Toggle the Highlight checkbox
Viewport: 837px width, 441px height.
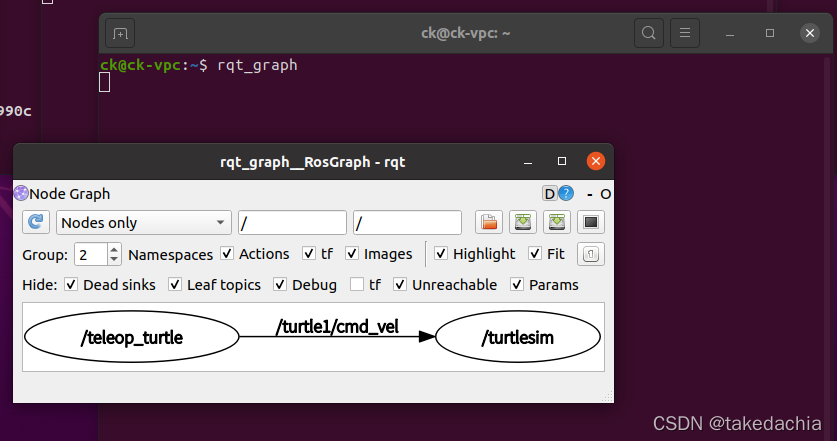click(440, 254)
